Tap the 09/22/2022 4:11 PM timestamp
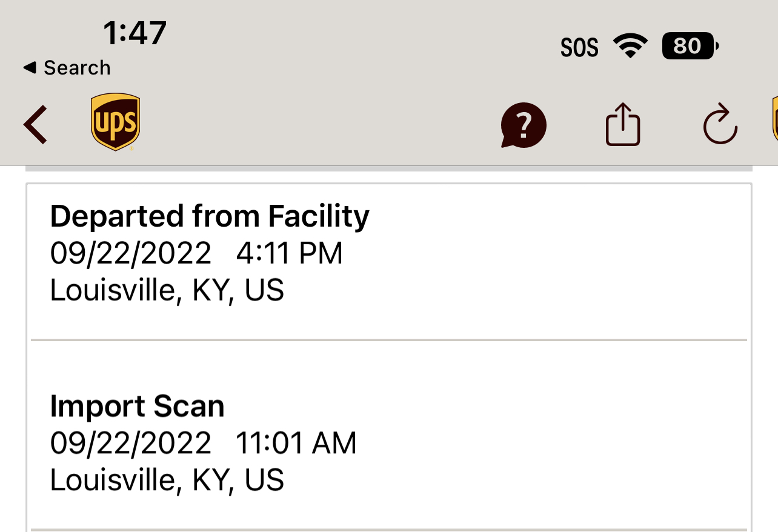Image resolution: width=778 pixels, height=532 pixels. click(196, 253)
